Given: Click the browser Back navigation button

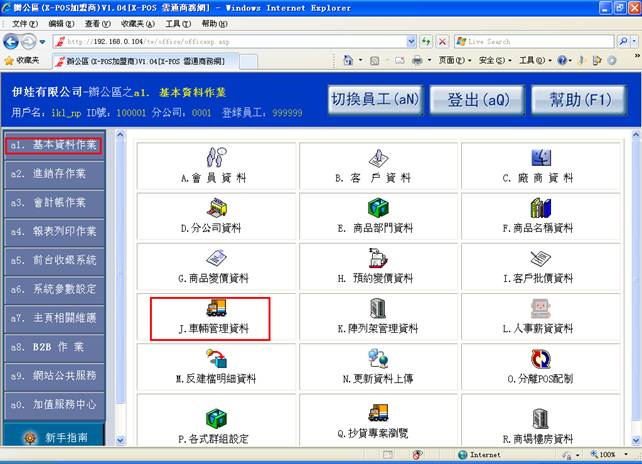Looking at the screenshot, I should click(x=12, y=42).
